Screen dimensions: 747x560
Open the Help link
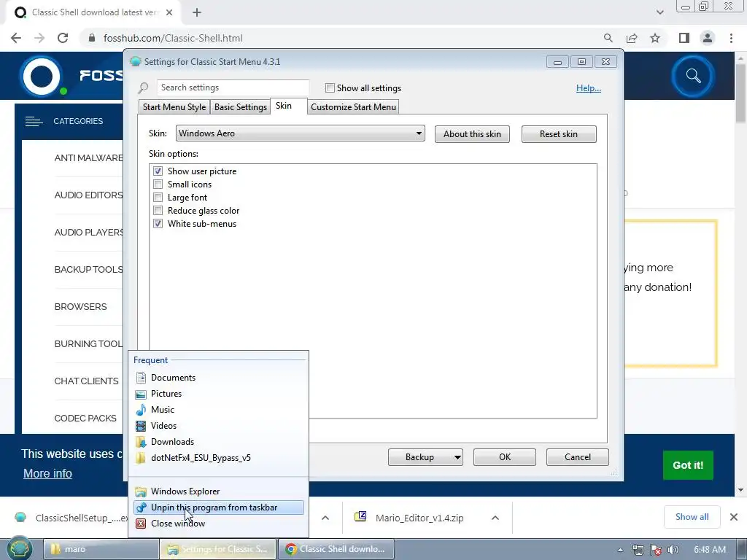click(589, 88)
